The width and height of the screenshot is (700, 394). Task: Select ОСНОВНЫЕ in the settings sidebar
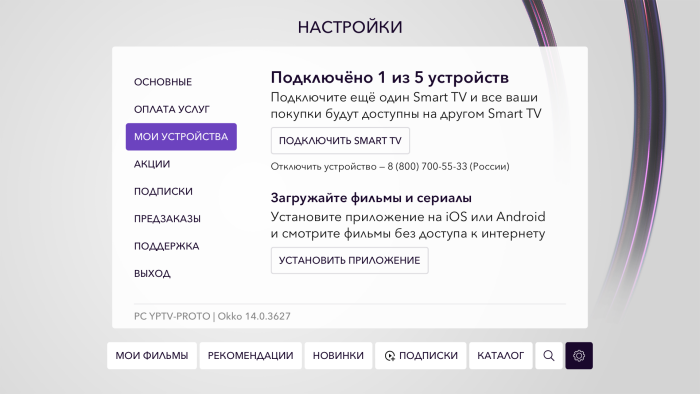click(x=163, y=82)
